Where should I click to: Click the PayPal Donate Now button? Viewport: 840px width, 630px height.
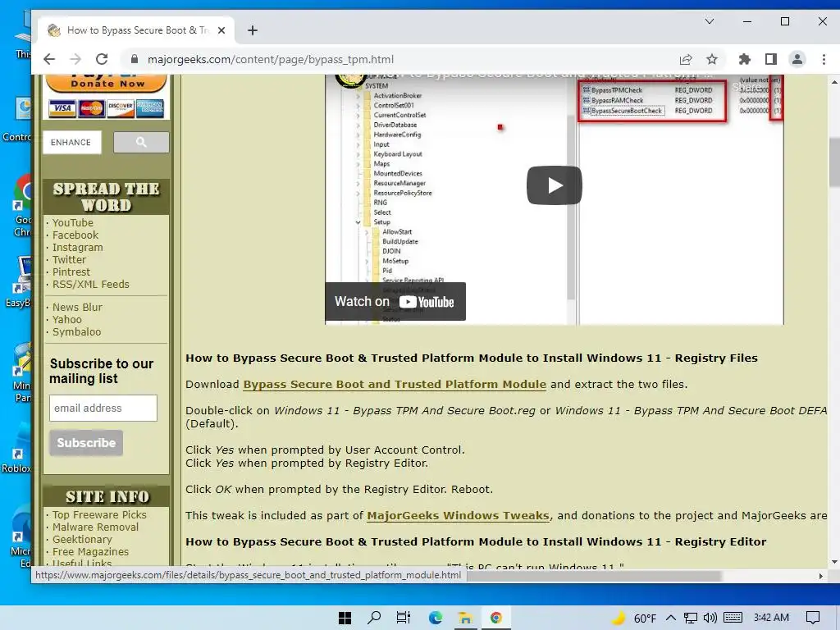click(x=106, y=83)
